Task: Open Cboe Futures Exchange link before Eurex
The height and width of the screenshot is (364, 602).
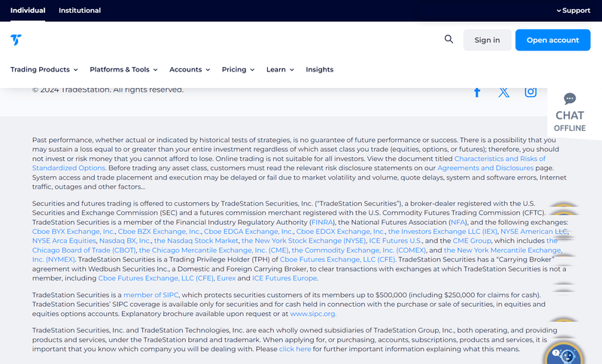Action: [x=156, y=278]
